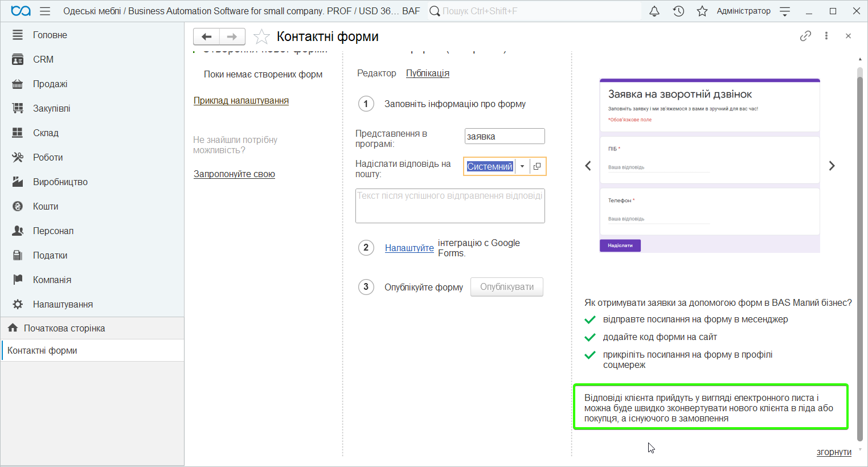
Task: Open the hamburger functions menu
Action: coord(45,11)
